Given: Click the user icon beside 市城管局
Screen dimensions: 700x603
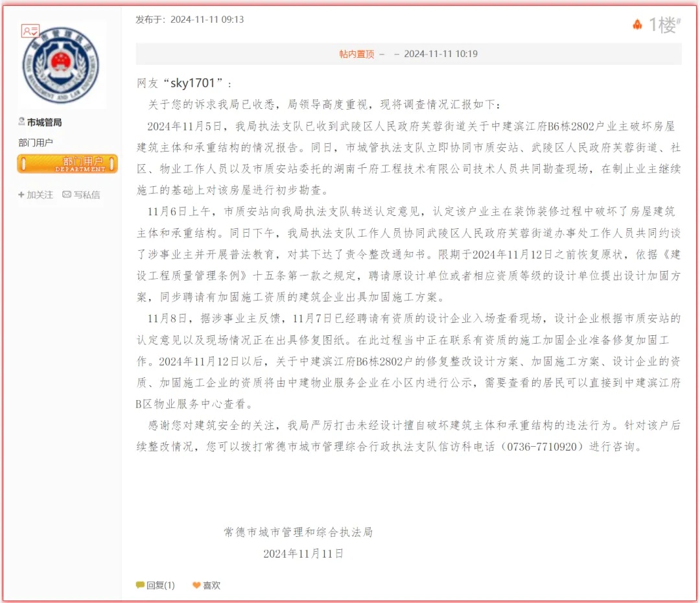Looking at the screenshot, I should 21,122.
